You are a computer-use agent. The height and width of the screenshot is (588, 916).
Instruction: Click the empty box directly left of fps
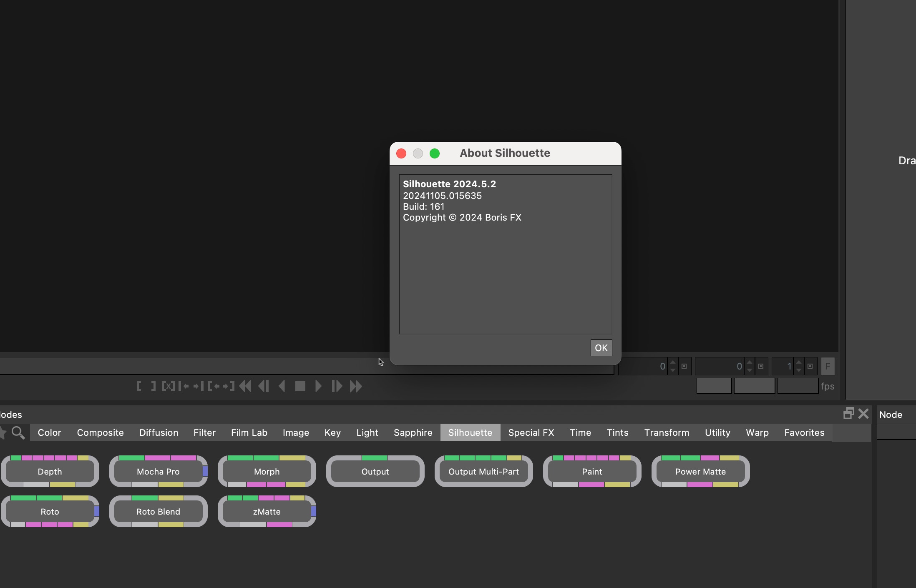[x=798, y=386]
